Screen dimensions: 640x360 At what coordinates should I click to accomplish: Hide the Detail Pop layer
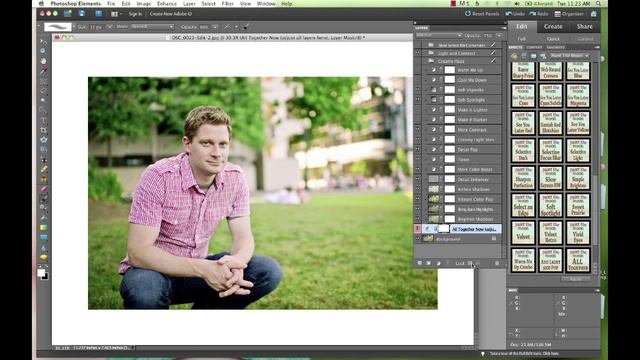tap(418, 150)
